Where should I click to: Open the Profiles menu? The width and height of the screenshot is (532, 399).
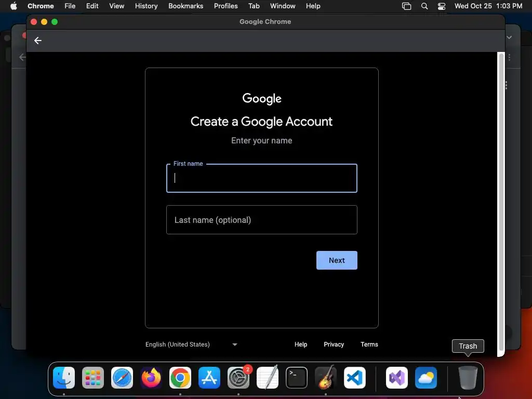(226, 6)
